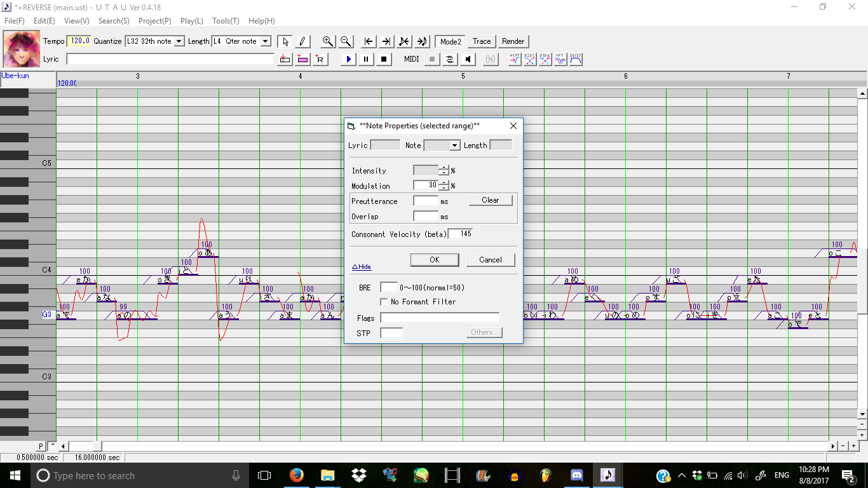Open Firefox from the taskbar
Viewport: 868px width, 488px height.
pyautogui.click(x=296, y=475)
